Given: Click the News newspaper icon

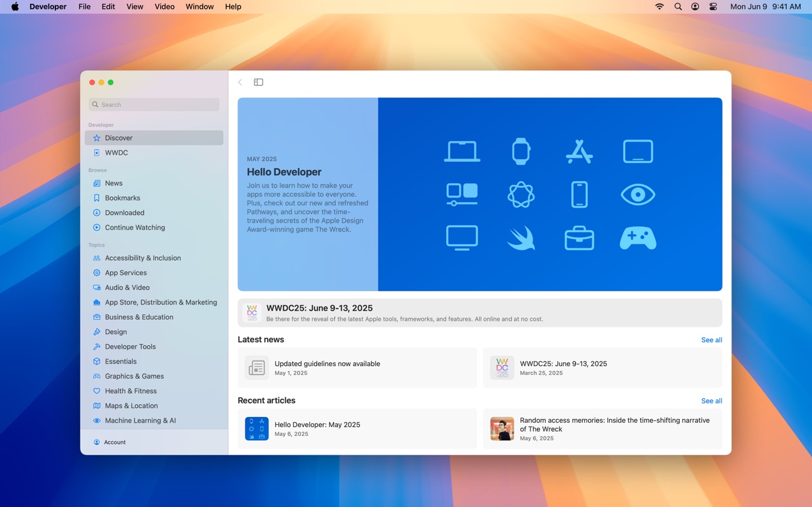Looking at the screenshot, I should pyautogui.click(x=96, y=183).
